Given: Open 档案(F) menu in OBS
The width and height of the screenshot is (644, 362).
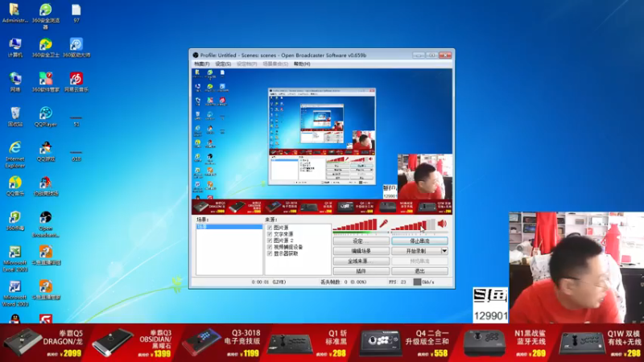Looking at the screenshot, I should (202, 64).
